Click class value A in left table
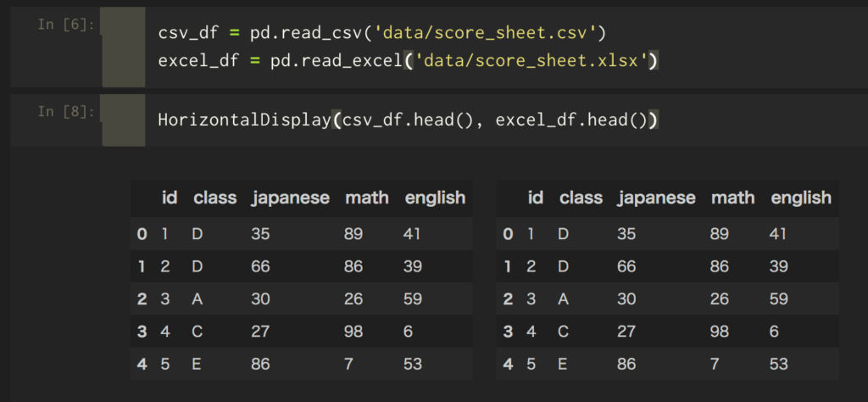 tap(197, 299)
